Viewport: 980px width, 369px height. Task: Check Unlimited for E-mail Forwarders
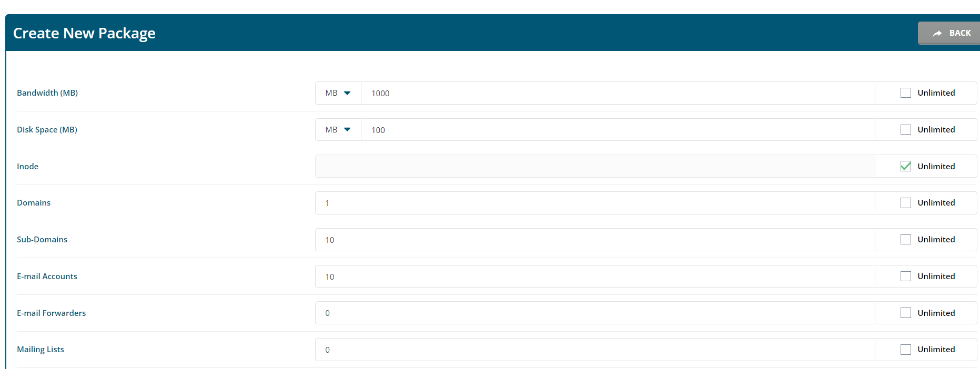[x=906, y=313]
